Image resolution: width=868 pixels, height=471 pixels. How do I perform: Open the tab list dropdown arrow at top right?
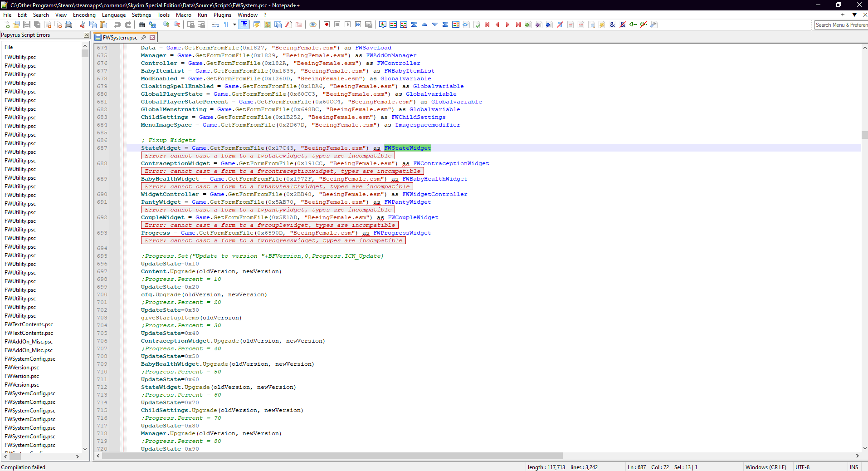pos(854,15)
